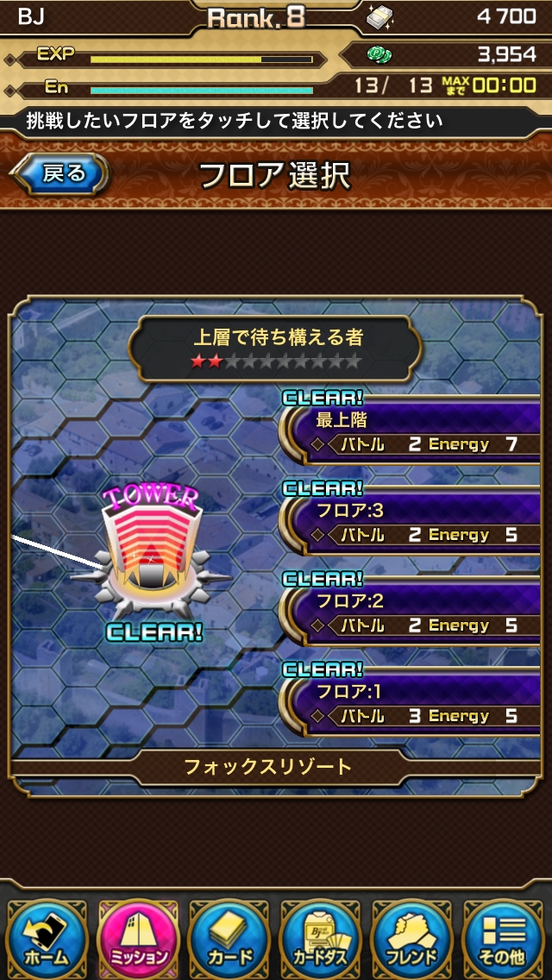Tap the cyan En energy bar
Viewport: 552px width, 980px height.
201,90
